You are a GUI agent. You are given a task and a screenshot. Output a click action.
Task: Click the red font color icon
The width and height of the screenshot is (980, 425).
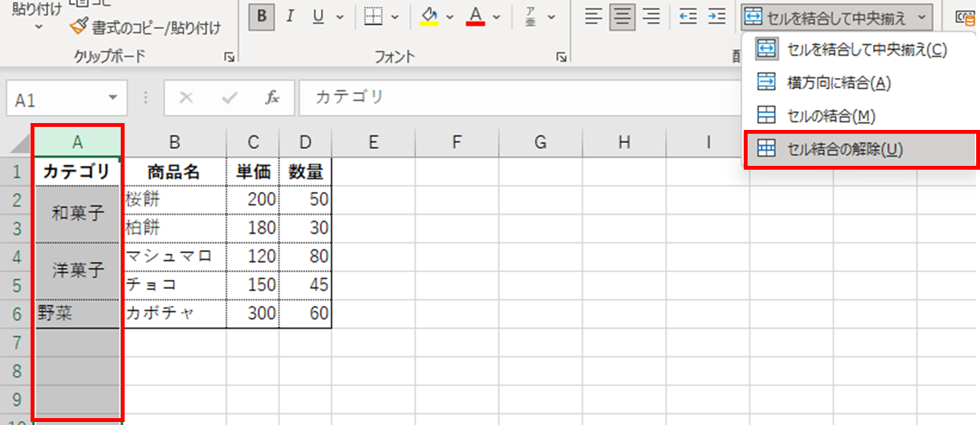point(477,17)
